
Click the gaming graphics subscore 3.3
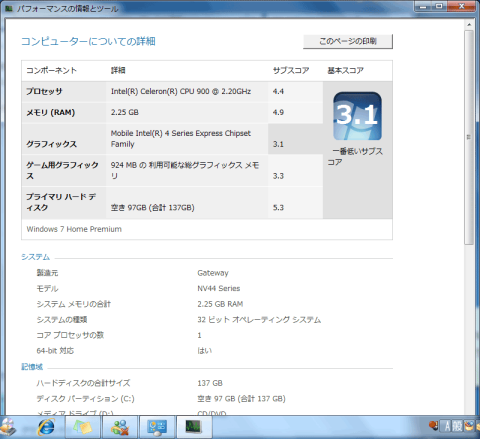[x=278, y=176]
